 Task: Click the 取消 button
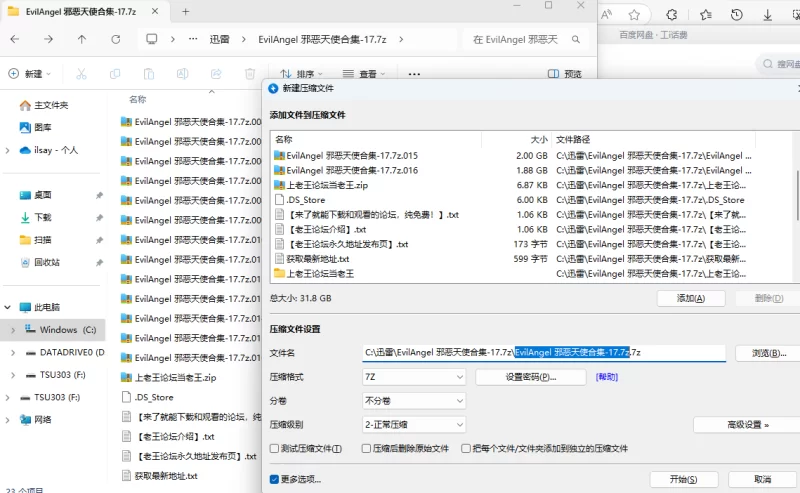pos(763,479)
